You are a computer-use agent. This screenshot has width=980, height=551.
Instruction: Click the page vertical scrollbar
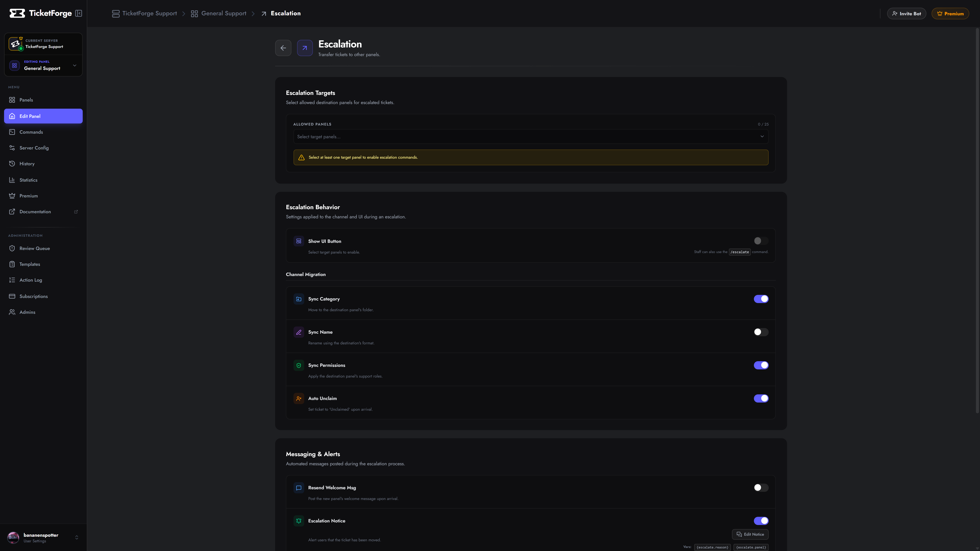[x=977, y=221]
